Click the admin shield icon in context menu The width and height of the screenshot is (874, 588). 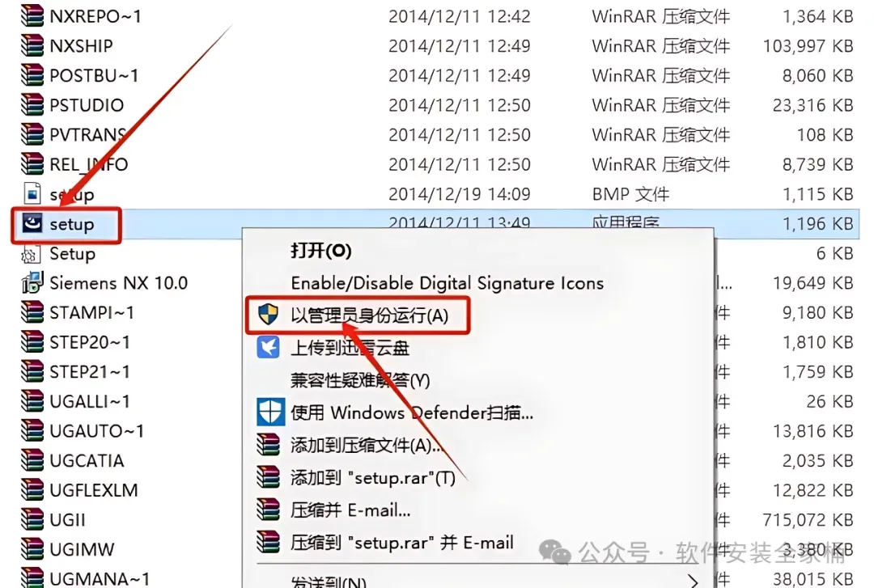pyautogui.click(x=268, y=315)
